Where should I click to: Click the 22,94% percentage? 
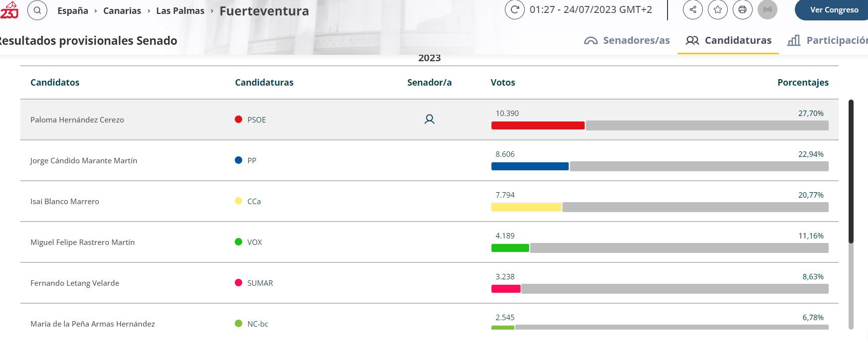point(811,154)
